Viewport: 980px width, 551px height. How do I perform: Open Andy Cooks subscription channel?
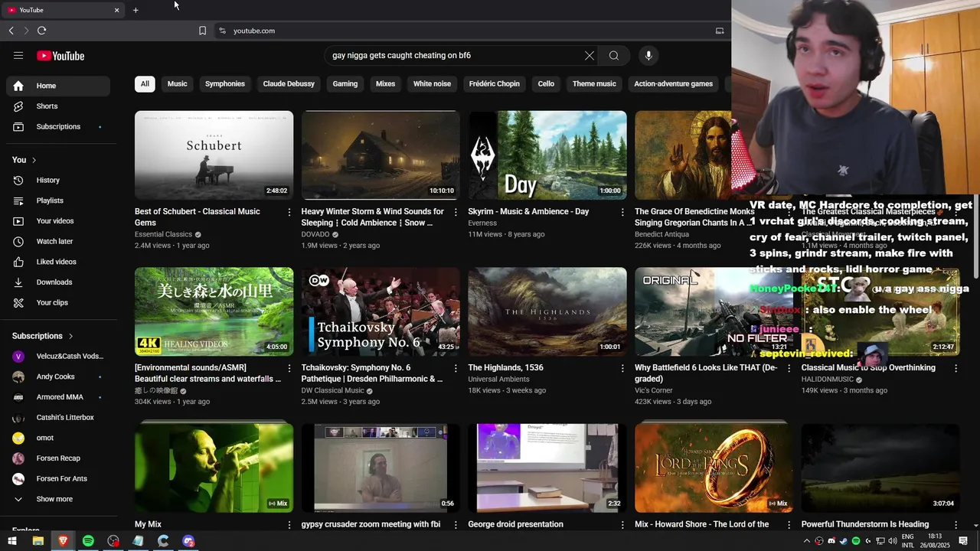point(58,377)
